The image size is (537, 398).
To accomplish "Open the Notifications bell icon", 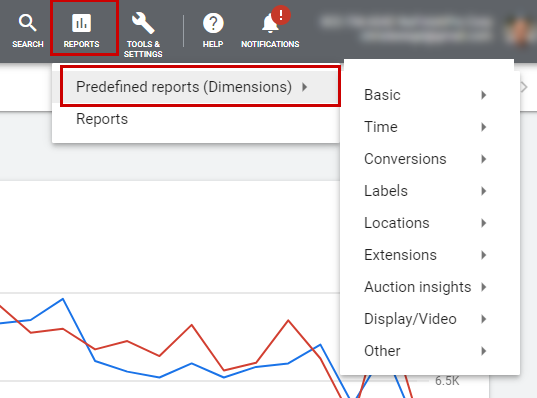I will tap(270, 24).
